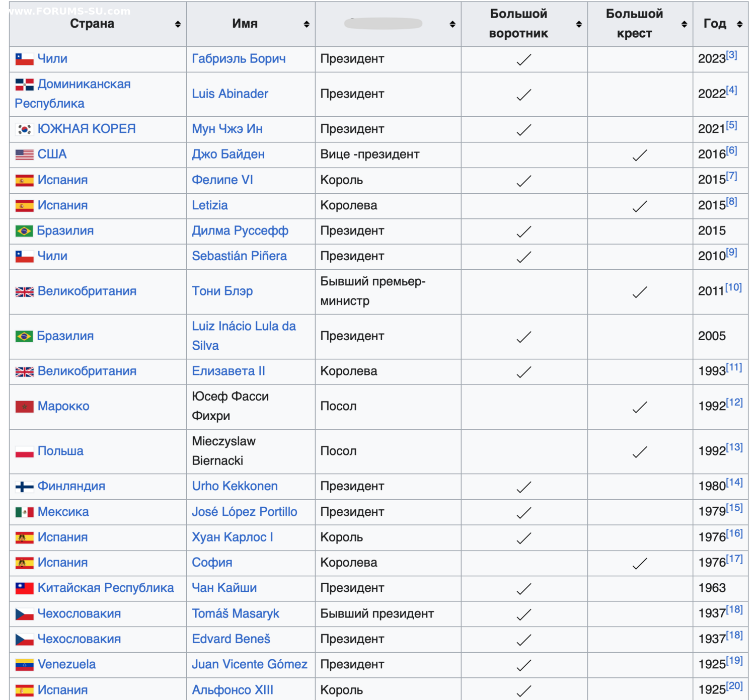The height and width of the screenshot is (700, 755).
Task: Click the South Korea flag icon
Action: click(x=24, y=129)
